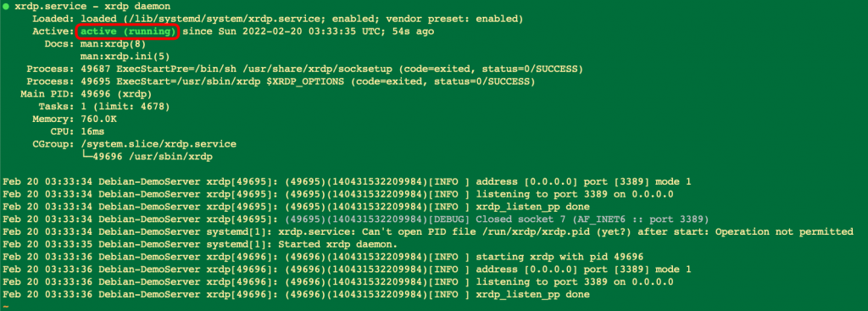Click the Started xrdp daemon log line
Viewport: 868px width, 311px height.
200,244
